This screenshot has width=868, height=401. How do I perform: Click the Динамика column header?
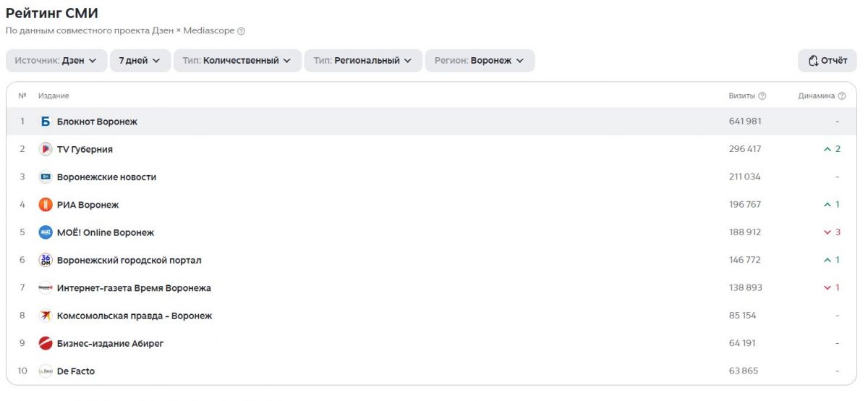click(x=817, y=96)
